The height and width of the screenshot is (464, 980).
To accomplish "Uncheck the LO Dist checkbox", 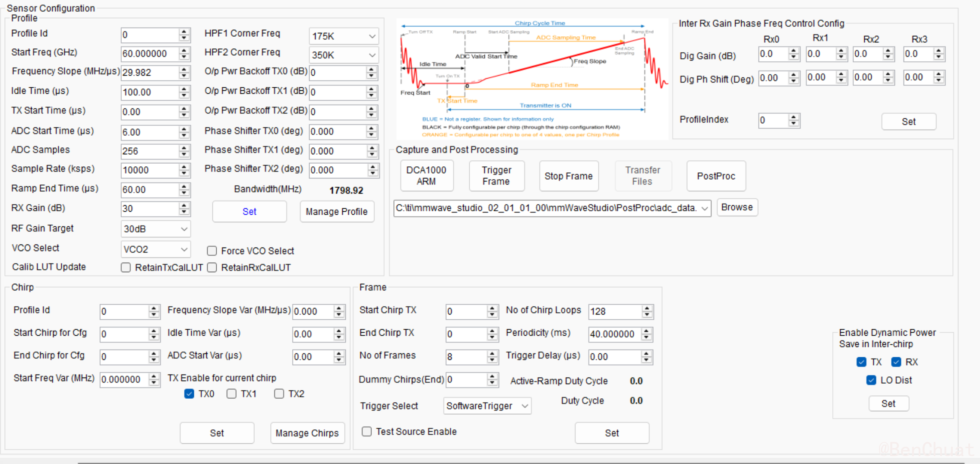I will click(x=871, y=380).
